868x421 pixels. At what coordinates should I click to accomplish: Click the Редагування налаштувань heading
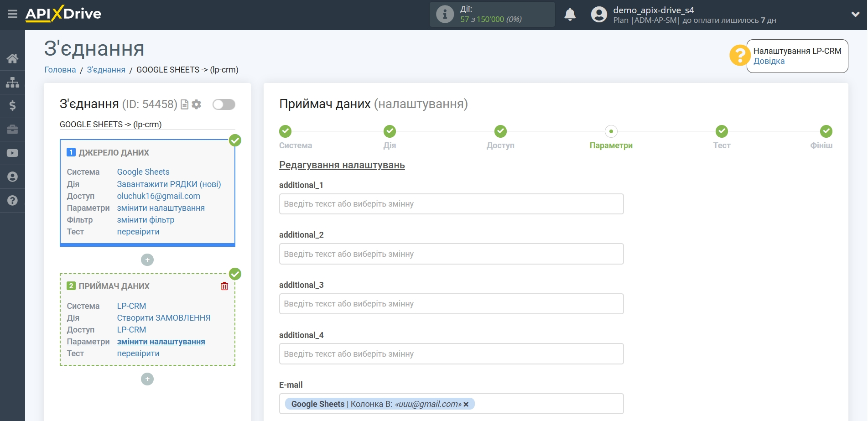click(x=342, y=165)
